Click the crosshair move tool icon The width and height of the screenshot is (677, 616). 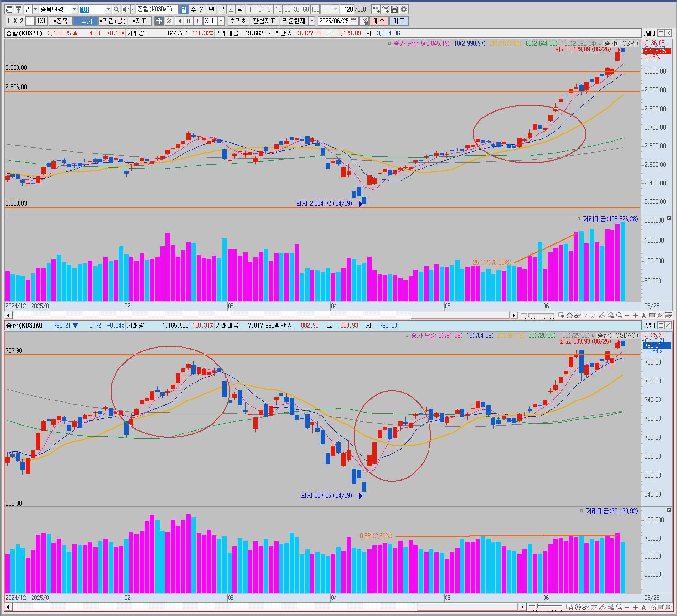point(159,21)
